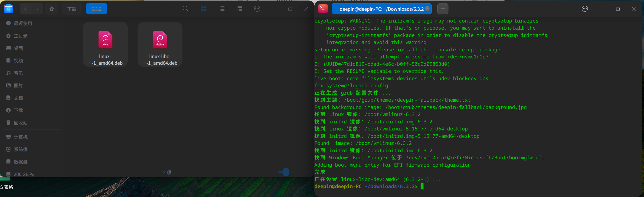
Task: Open 图片 in sidebar
Action: [33, 85]
